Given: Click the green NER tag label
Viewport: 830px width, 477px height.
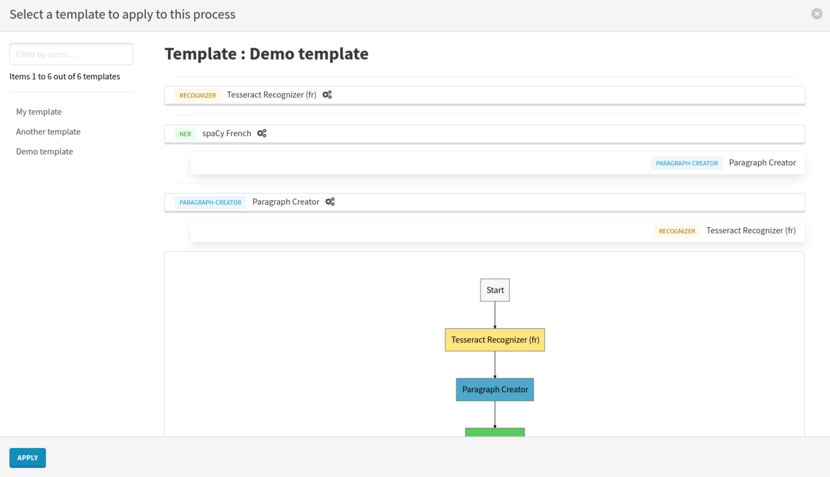Looking at the screenshot, I should (185, 133).
